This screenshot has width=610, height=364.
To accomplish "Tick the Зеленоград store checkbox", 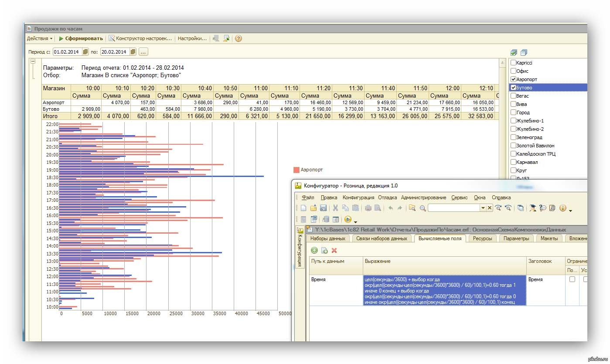I will (x=513, y=137).
